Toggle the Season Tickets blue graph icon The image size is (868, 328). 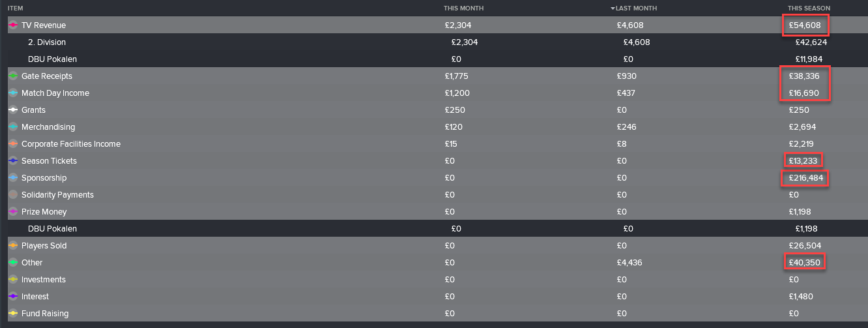(13, 161)
